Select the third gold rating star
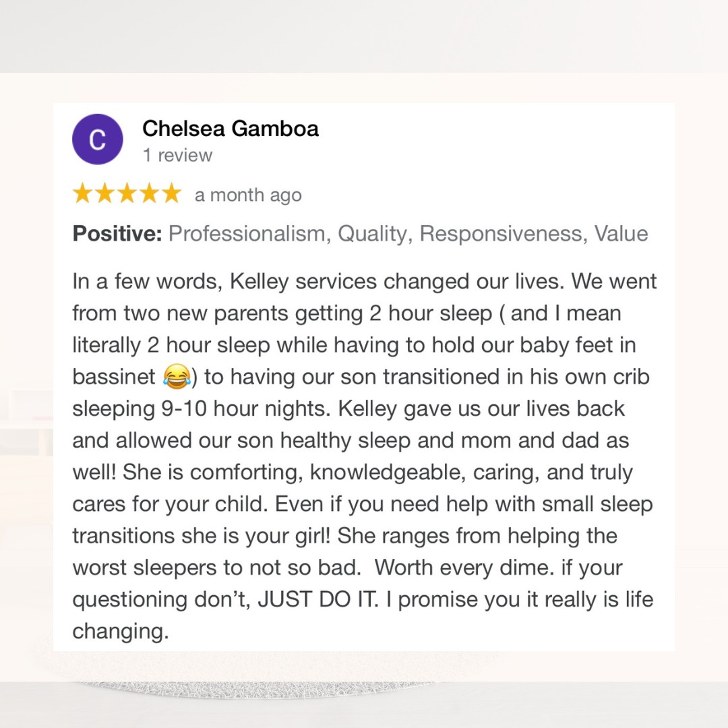 pos(127,194)
